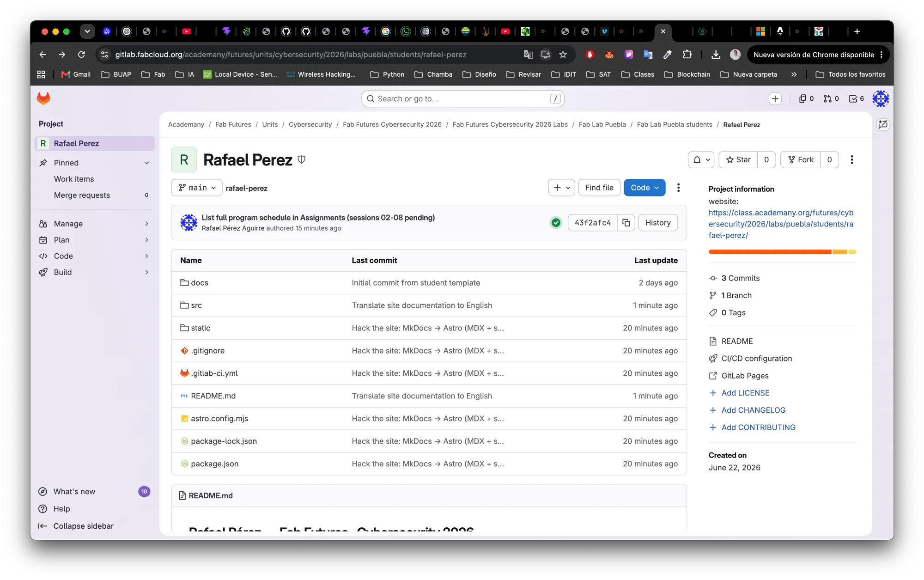Bookmark this page with the star icon
The width and height of the screenshot is (924, 580).
[x=563, y=55]
